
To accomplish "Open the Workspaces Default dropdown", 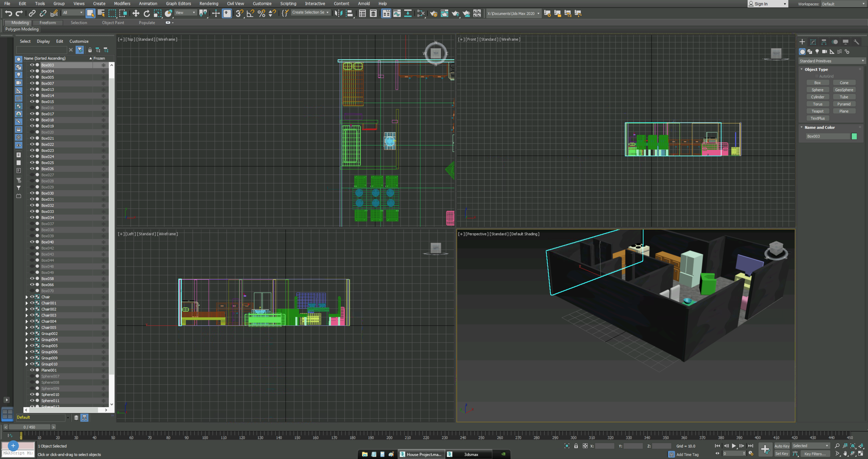I will [843, 4].
